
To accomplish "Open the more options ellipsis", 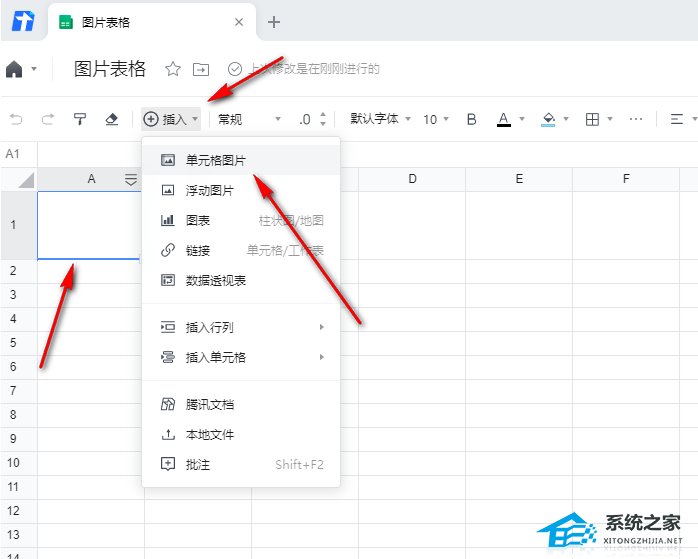I will 636,119.
